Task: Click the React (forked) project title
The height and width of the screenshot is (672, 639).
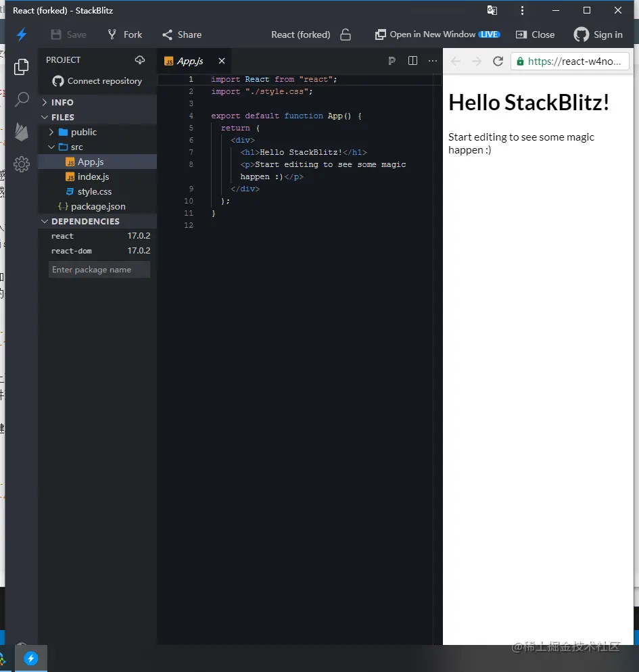Action: click(300, 34)
